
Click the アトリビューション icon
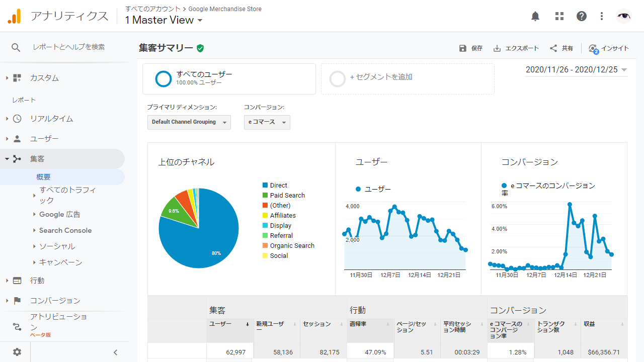pos(17,327)
